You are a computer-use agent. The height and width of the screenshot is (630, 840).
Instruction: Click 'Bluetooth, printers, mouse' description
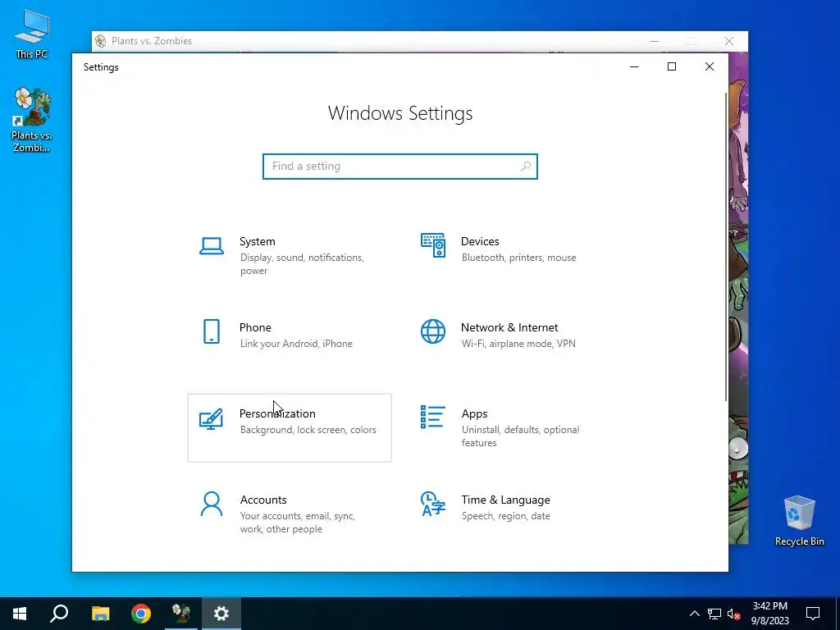(518, 258)
